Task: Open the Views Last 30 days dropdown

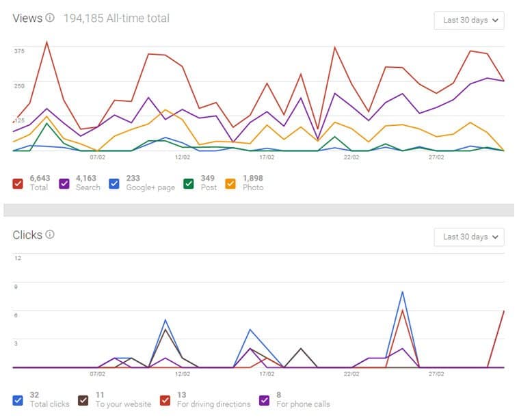Action: (x=469, y=21)
